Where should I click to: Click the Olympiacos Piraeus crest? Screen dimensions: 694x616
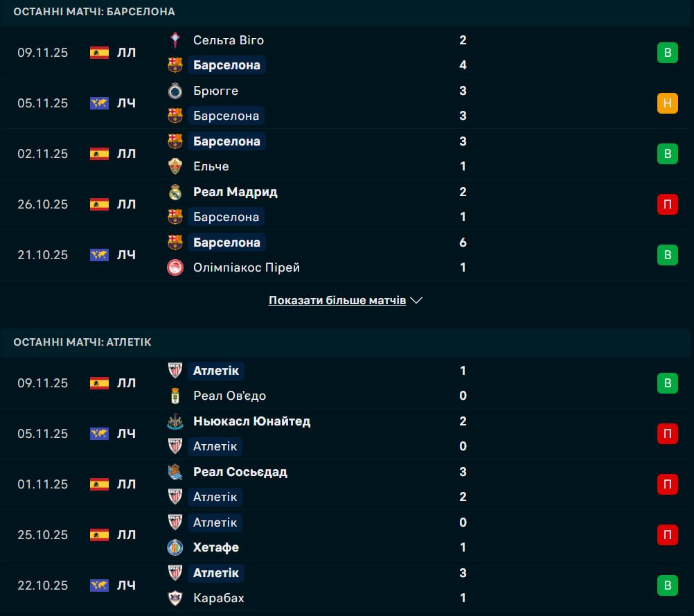pos(175,267)
